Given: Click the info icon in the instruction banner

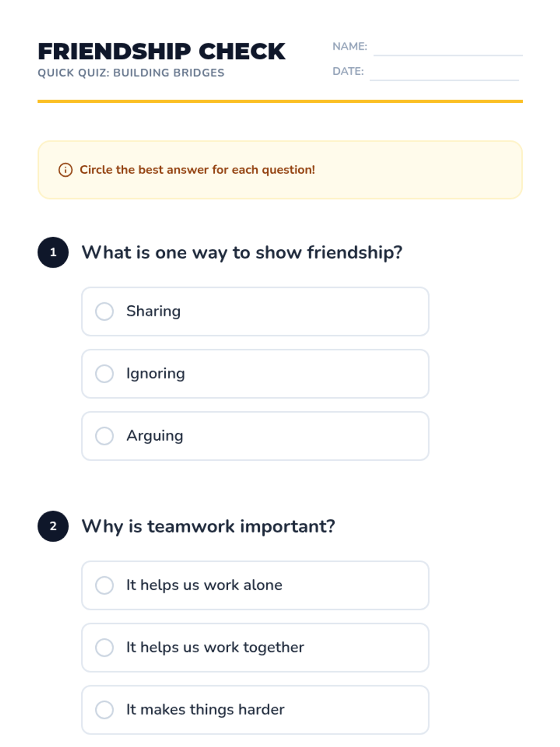Looking at the screenshot, I should click(x=65, y=170).
